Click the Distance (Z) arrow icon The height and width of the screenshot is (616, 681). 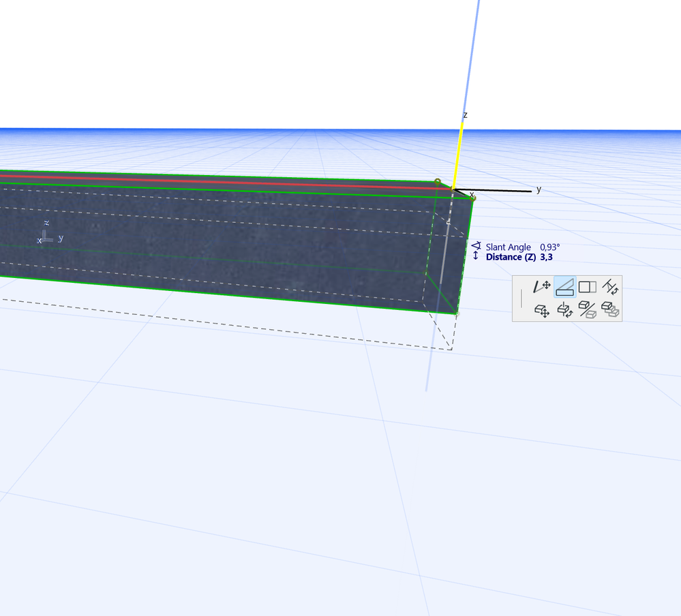coord(476,256)
